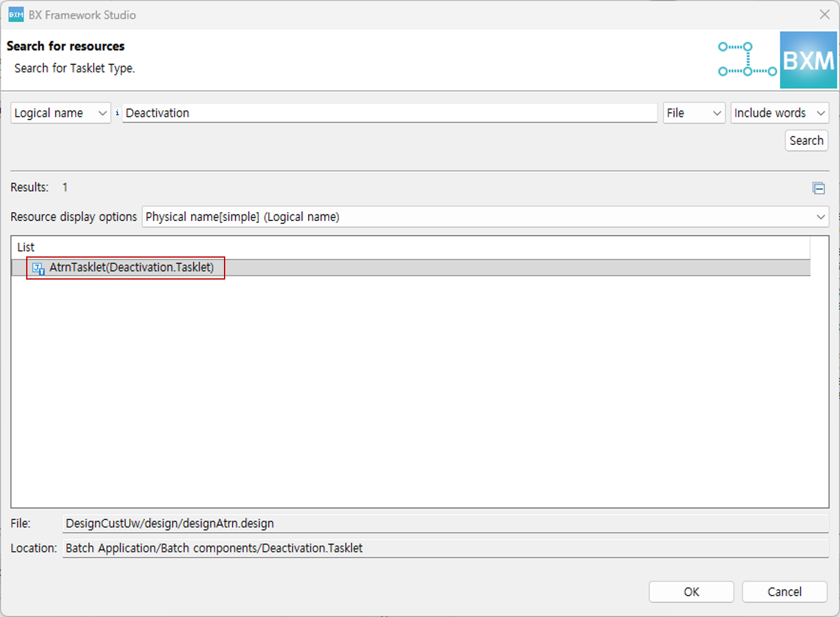The width and height of the screenshot is (840, 617).
Task: Open the Resource display options combo box
Action: click(x=485, y=217)
